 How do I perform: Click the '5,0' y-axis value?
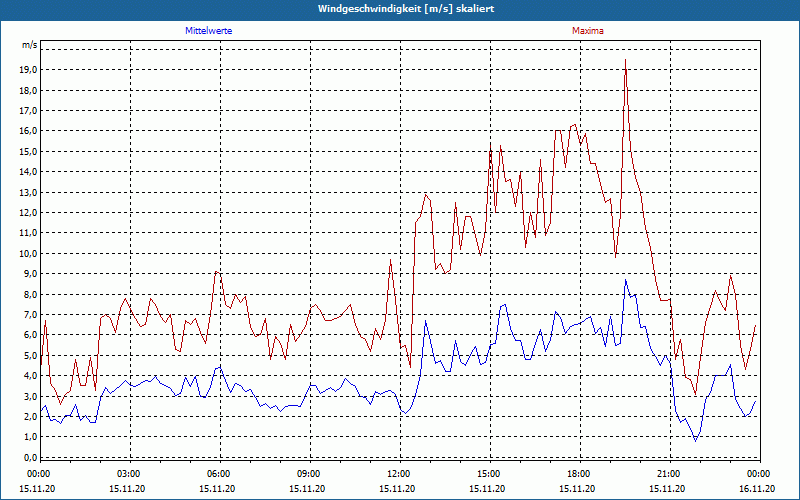click(31, 356)
